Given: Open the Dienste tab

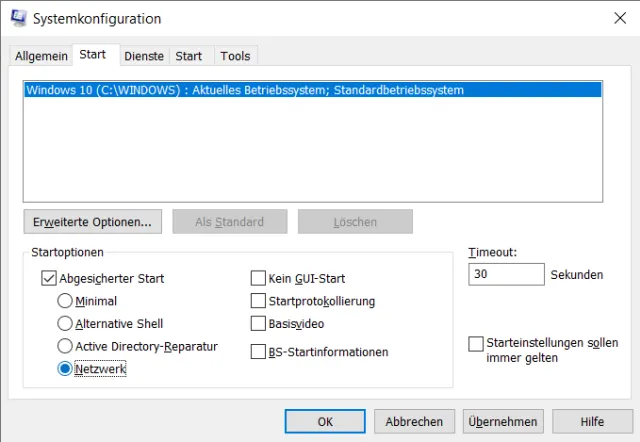Looking at the screenshot, I should (143, 56).
